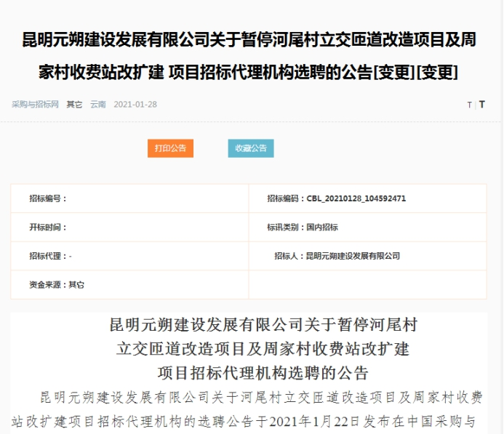Open the 采购与招标网 source link
This screenshot has width=504, height=434.
click(x=35, y=105)
